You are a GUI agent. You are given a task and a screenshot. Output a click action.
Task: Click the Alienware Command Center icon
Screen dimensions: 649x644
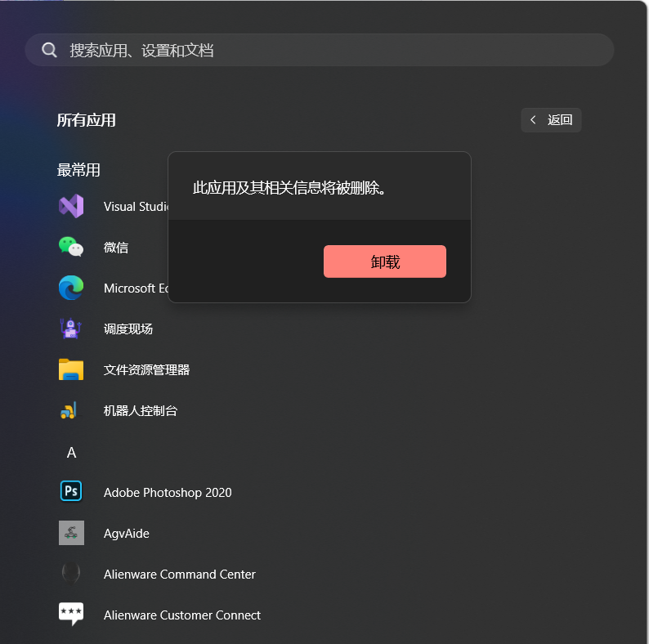(x=71, y=574)
